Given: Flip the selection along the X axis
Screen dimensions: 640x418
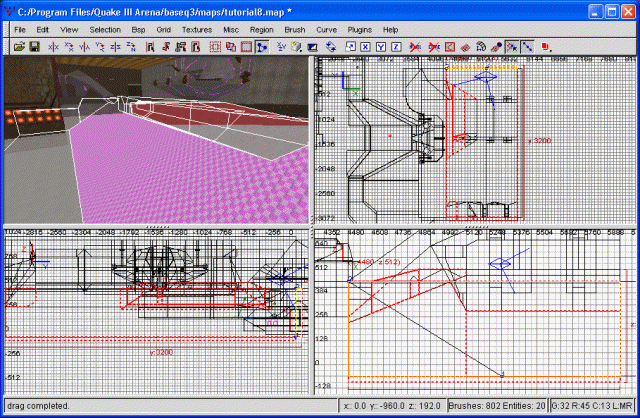Looking at the screenshot, I should (x=53, y=47).
